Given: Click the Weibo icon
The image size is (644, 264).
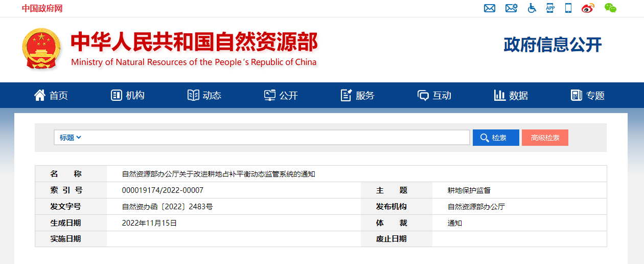Looking at the screenshot, I should (x=588, y=8).
